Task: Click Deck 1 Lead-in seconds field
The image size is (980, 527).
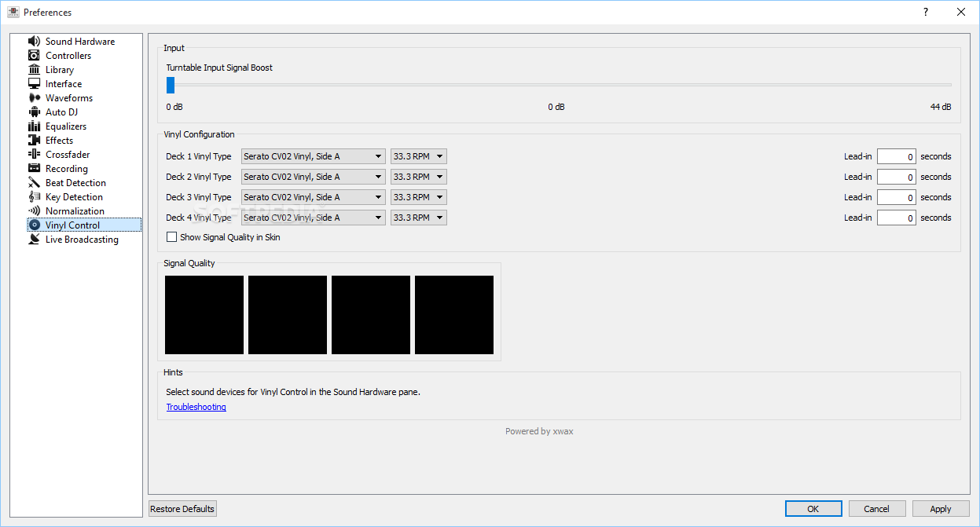Action: click(897, 156)
